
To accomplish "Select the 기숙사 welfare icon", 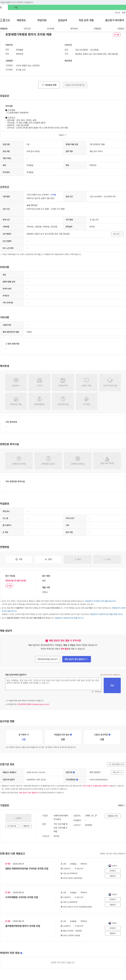I will [40, 382].
